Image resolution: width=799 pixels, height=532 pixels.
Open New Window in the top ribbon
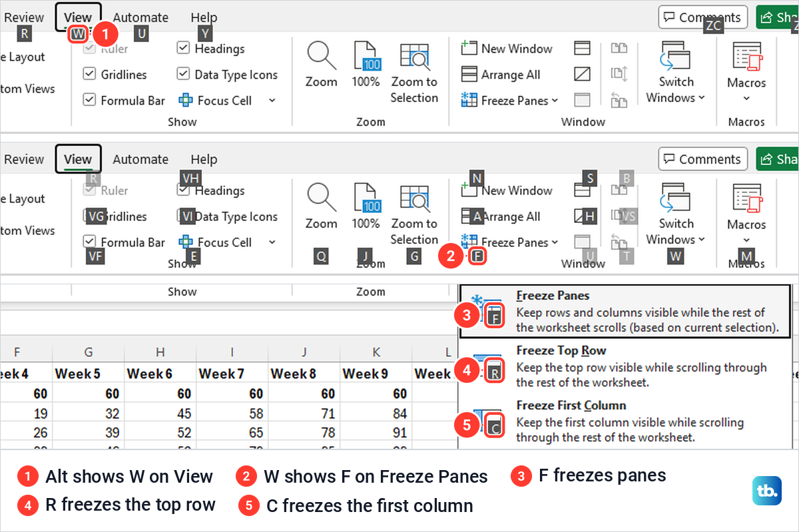507,49
